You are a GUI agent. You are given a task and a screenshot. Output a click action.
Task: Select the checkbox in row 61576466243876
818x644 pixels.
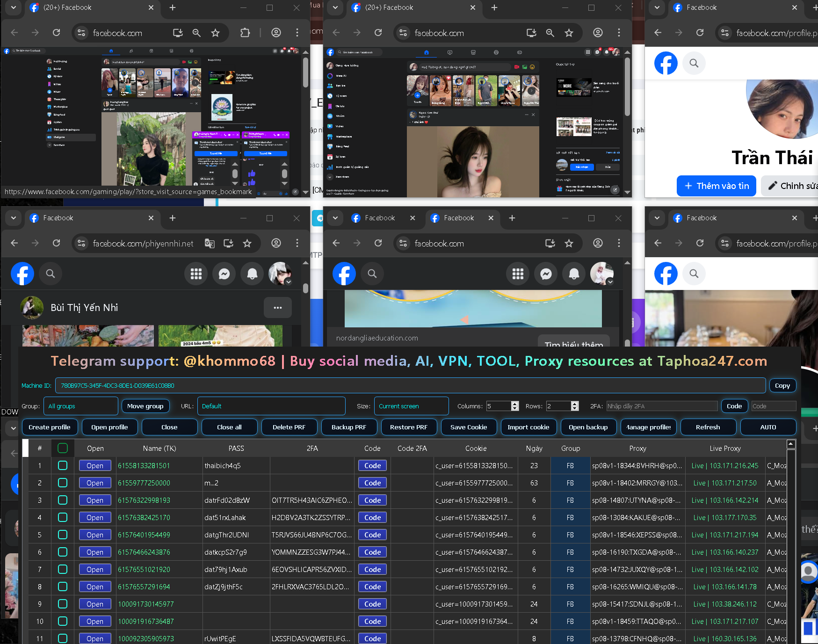tap(63, 552)
